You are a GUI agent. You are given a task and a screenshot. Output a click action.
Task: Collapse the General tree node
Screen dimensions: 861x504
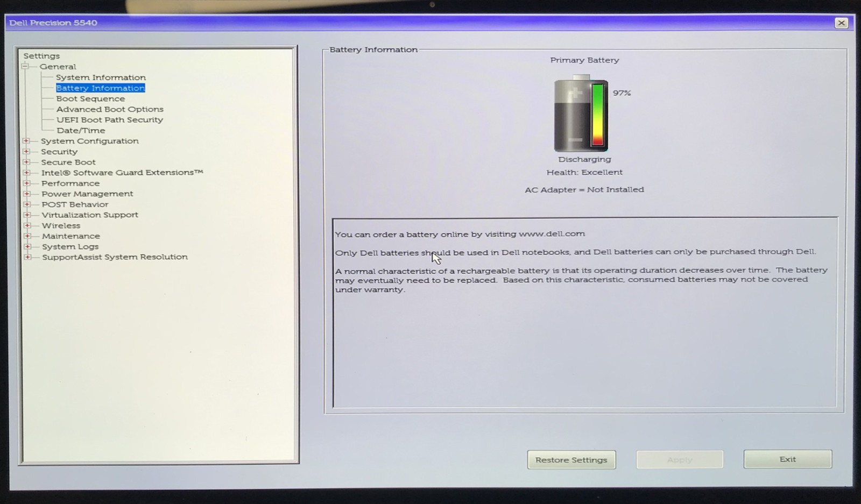click(x=25, y=67)
